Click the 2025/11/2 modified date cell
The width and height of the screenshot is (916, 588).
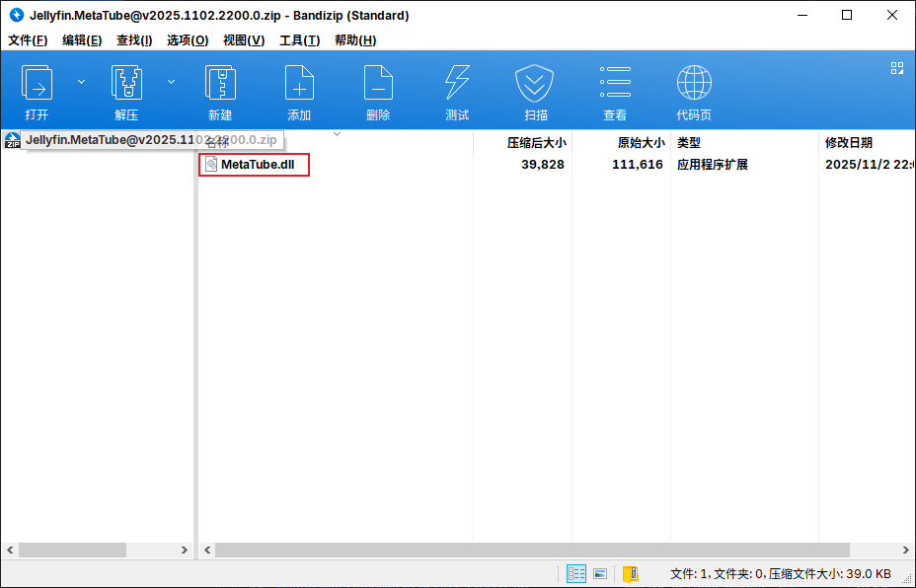pos(870,165)
